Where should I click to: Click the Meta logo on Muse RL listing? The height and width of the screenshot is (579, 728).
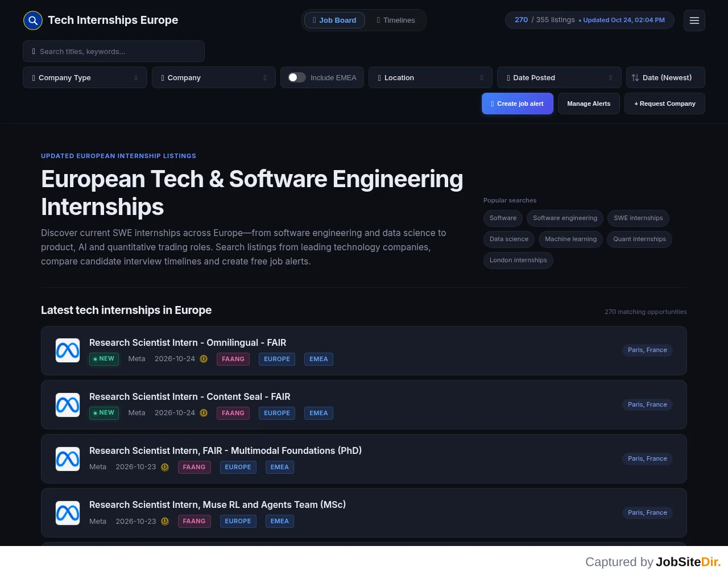coord(68,513)
